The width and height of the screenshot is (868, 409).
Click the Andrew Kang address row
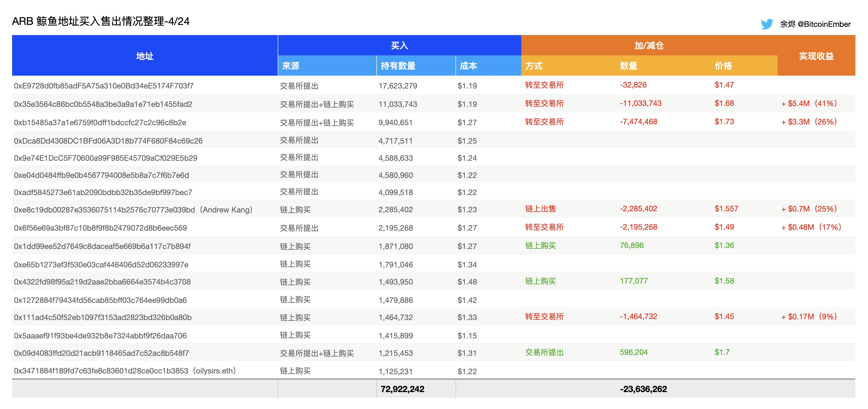133,210
